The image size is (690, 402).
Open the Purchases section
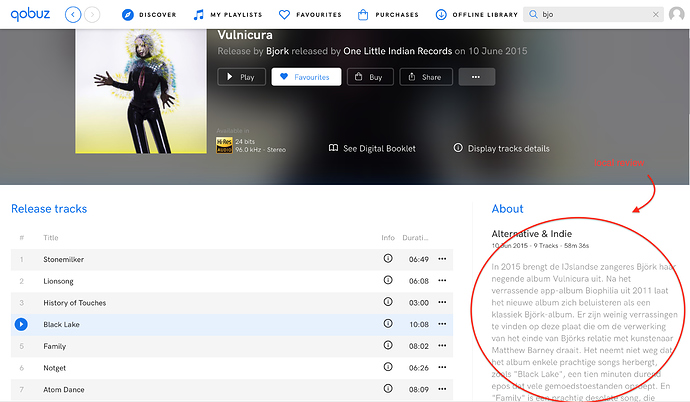[x=388, y=15]
